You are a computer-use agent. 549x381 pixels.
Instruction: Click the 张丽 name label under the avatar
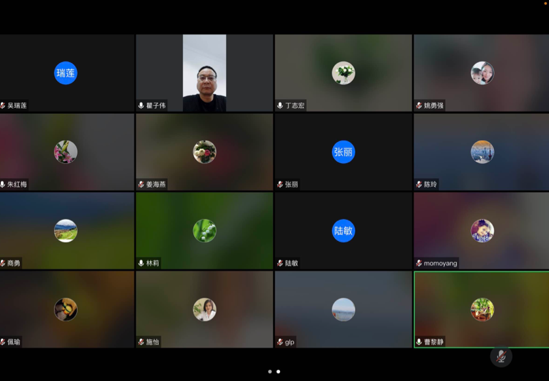[x=292, y=184]
